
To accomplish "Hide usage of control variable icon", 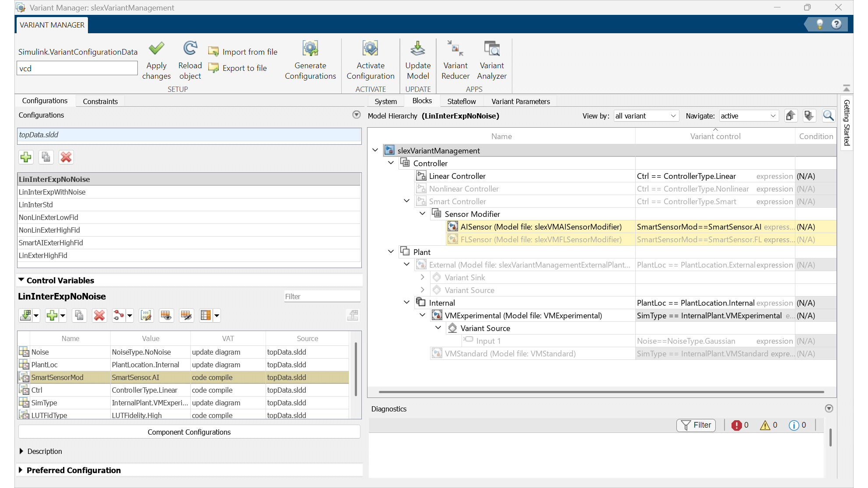I will [186, 315].
